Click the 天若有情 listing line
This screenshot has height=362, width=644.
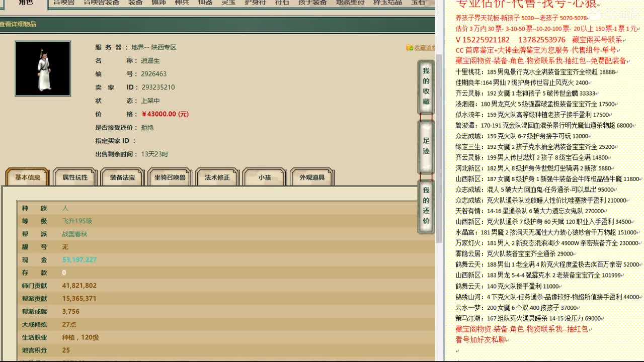pyautogui.click(x=530, y=211)
